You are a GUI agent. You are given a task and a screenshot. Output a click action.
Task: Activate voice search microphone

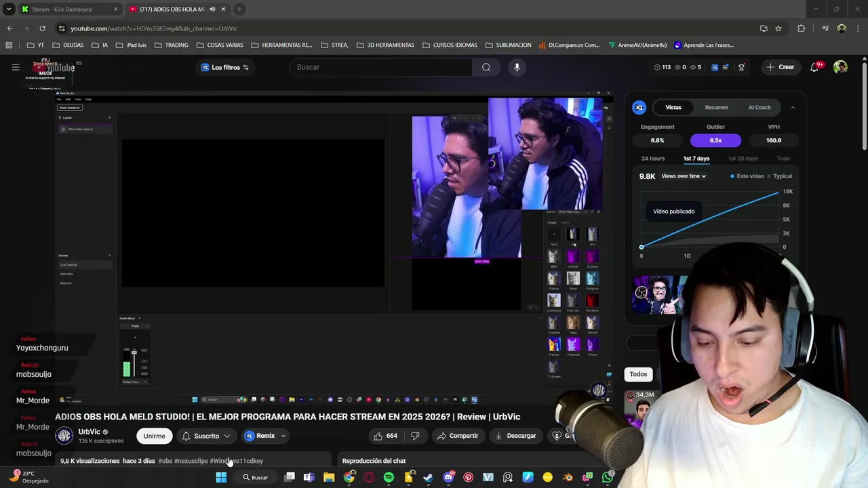tap(517, 67)
